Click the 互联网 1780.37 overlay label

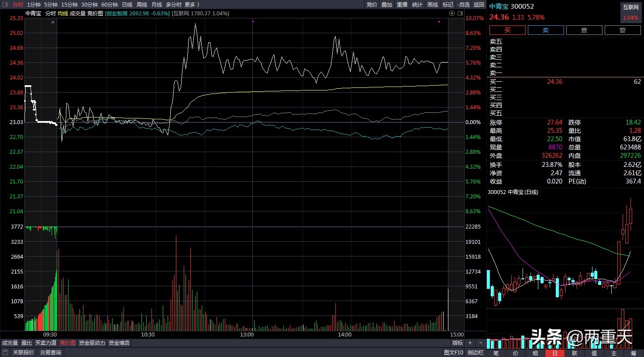[200, 14]
